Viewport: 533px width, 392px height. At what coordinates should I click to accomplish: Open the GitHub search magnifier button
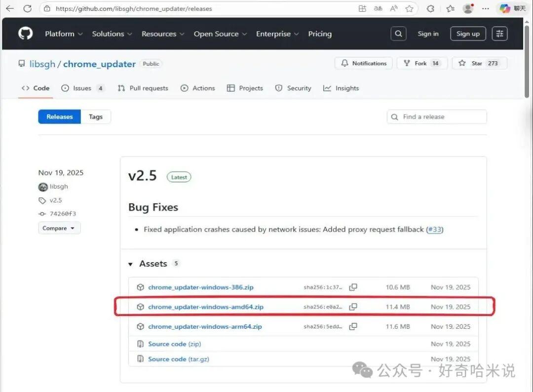click(398, 34)
